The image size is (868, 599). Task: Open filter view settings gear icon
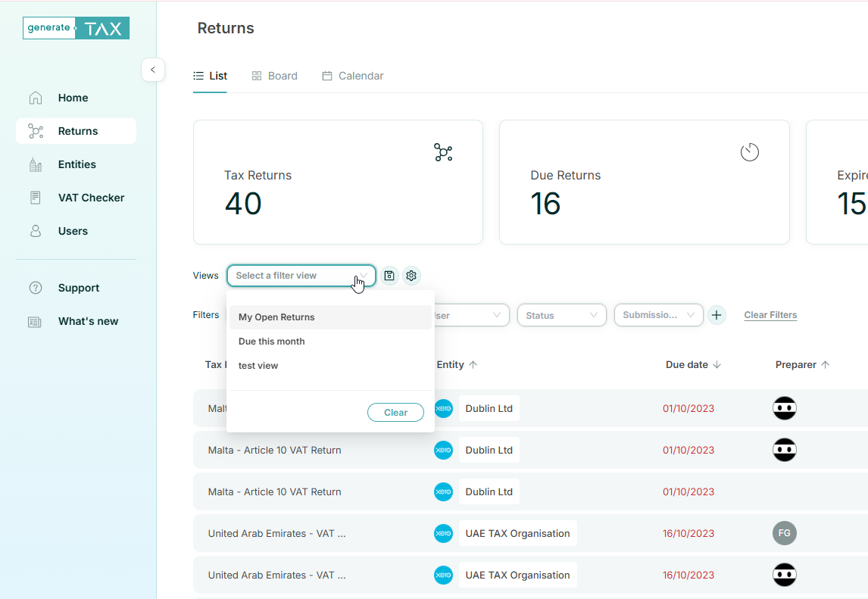[x=411, y=276]
